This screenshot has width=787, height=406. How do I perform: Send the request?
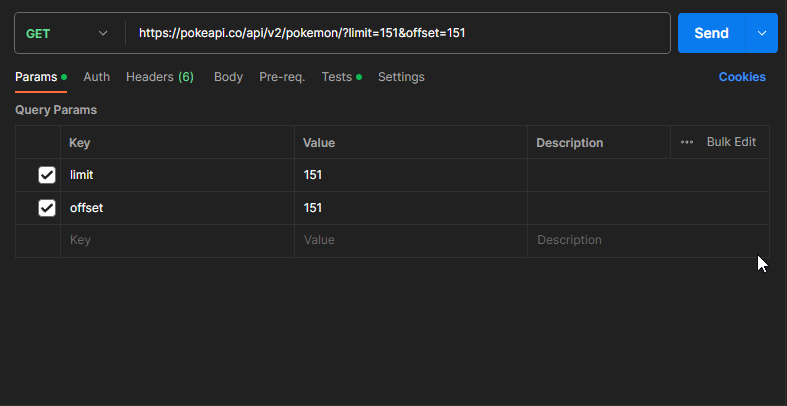click(x=711, y=33)
